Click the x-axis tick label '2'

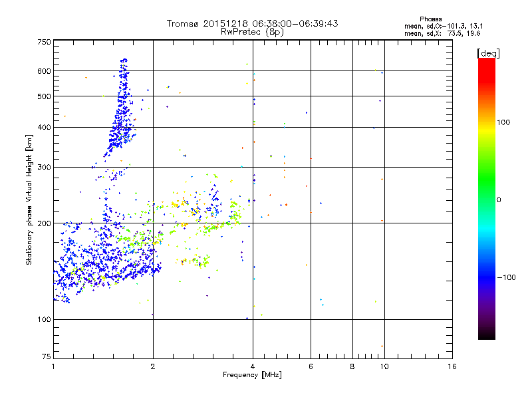pos(153,366)
